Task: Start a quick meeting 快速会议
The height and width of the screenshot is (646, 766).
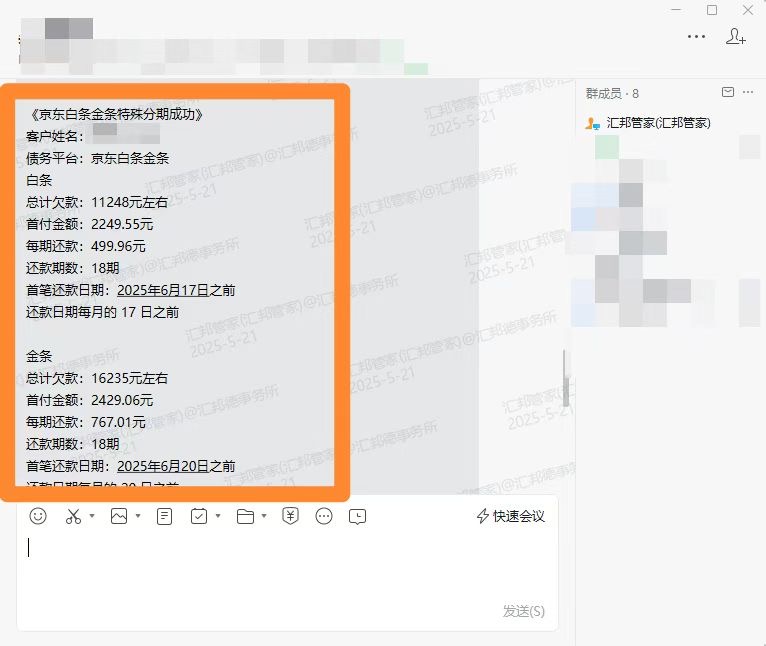Action: pos(511,516)
